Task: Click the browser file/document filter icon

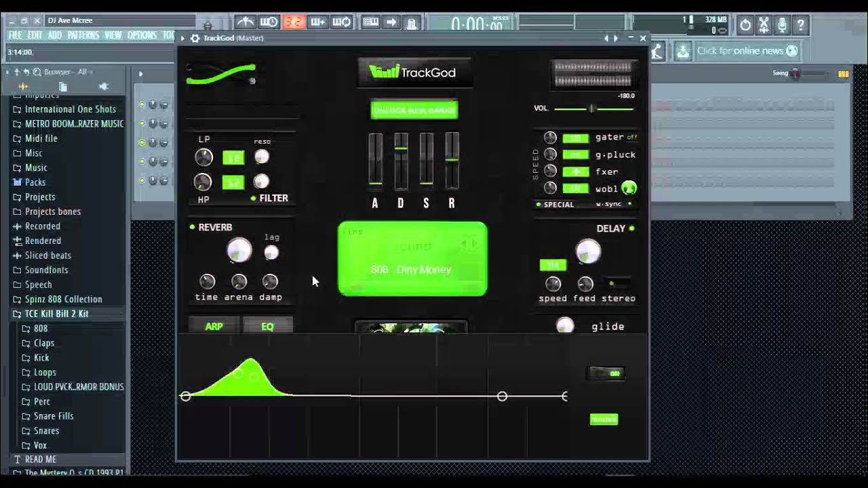Action: pyautogui.click(x=63, y=87)
